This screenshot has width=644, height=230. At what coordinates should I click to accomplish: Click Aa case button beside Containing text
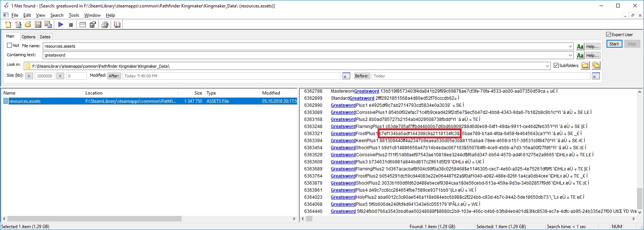[580, 55]
